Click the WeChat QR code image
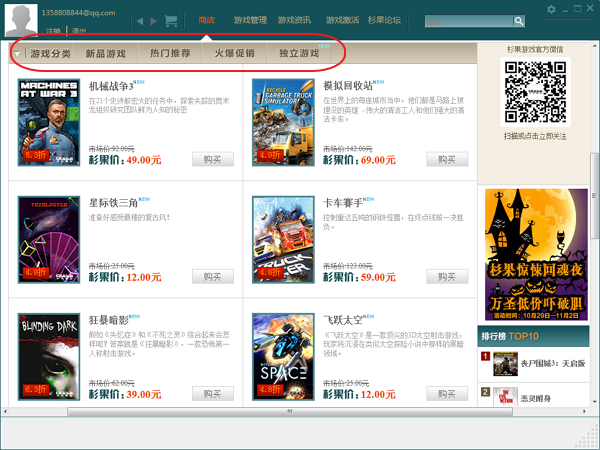Viewport: 600px width, 450px height. point(535,92)
